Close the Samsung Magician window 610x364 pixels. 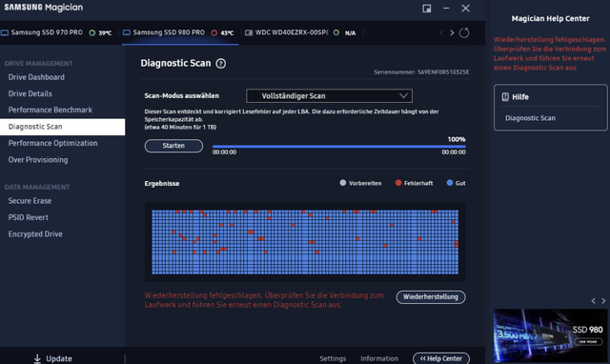[x=466, y=9]
